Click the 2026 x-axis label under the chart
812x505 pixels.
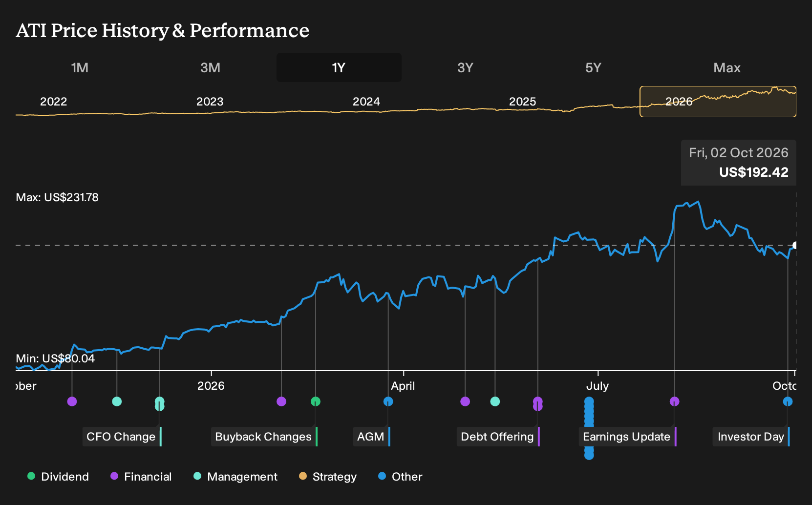[x=211, y=386]
